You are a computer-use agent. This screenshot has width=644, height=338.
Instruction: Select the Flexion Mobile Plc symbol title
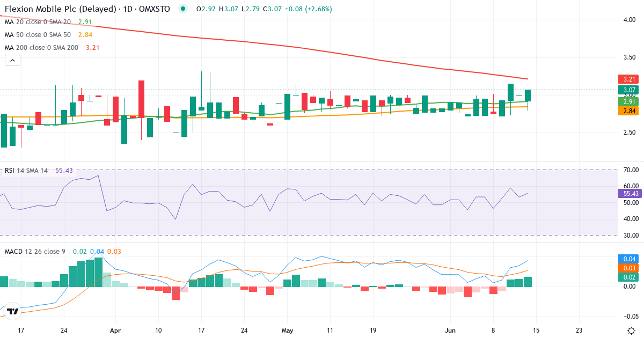(x=87, y=9)
